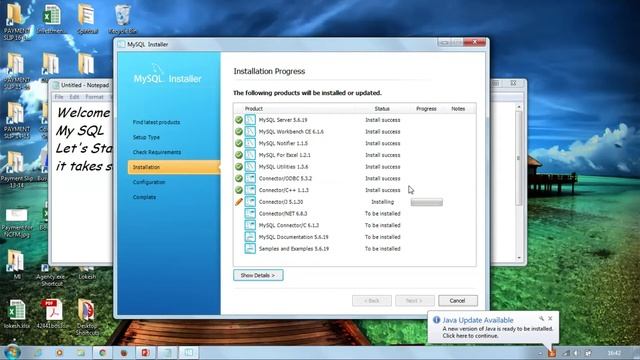Click the 'Samples and Examples 5.6.19' row text
Image resolution: width=640 pixels, height=360 pixels.
tap(293, 249)
